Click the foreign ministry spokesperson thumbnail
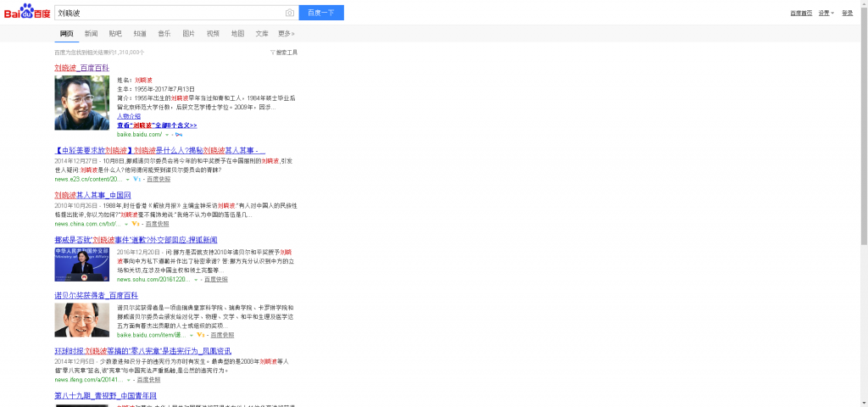This screenshot has width=868, height=407. coord(81,264)
